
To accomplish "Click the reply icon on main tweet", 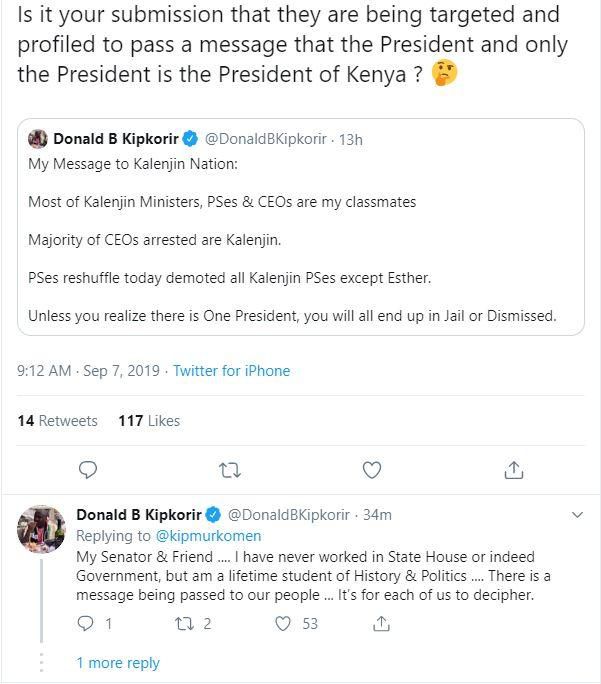I will click(x=88, y=469).
